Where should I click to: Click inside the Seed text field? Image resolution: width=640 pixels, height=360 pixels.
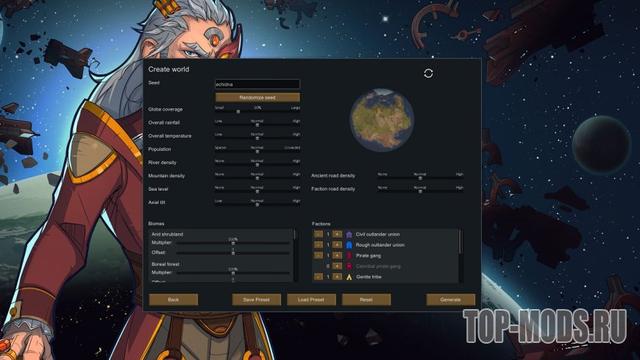(258, 84)
